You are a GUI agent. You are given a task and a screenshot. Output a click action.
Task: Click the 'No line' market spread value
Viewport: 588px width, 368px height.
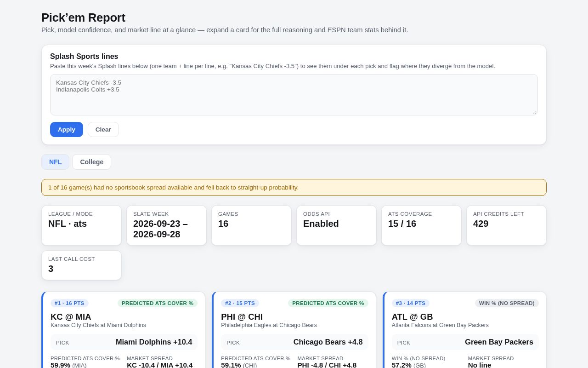point(480,365)
